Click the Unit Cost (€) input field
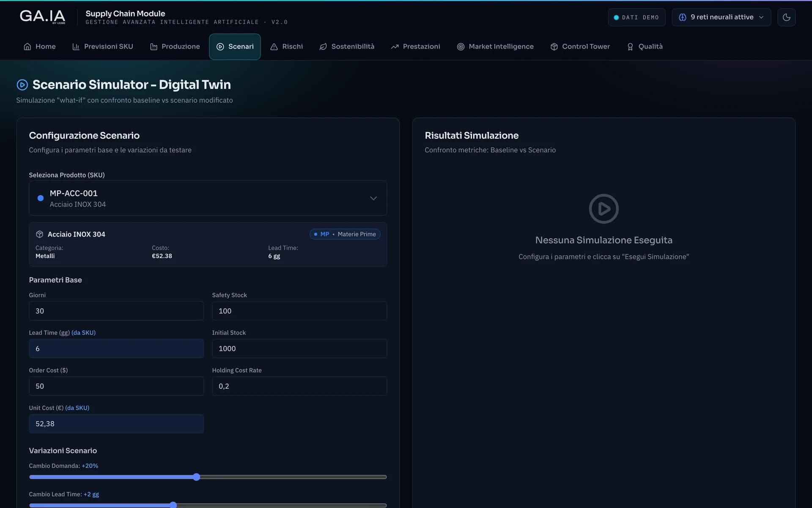The width and height of the screenshot is (812, 508). coord(116,424)
